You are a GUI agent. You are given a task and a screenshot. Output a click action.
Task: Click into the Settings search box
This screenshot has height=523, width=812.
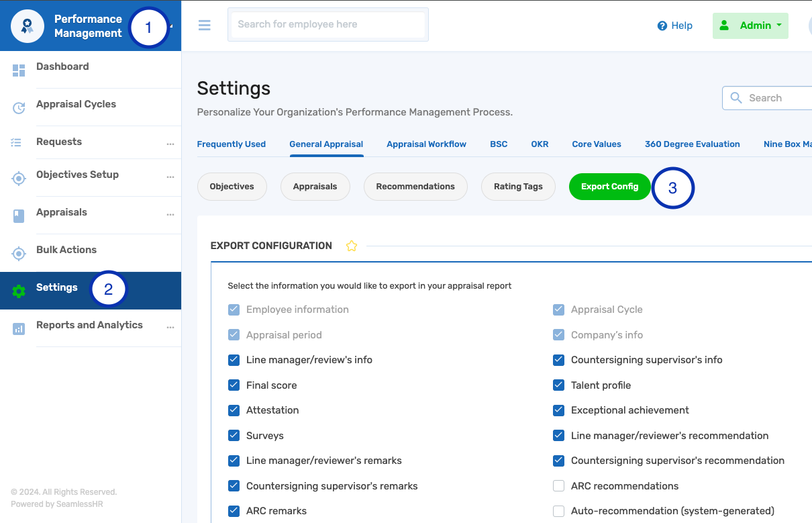[767, 98]
